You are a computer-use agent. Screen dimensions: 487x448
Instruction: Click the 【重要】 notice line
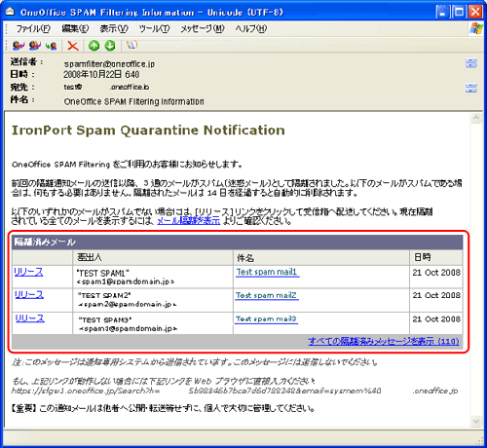coord(163,408)
